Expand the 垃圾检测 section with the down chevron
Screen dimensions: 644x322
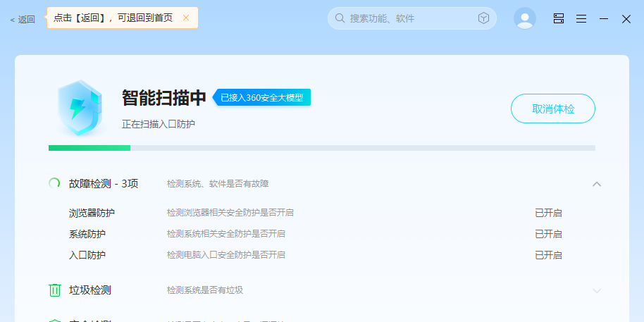coord(597,290)
